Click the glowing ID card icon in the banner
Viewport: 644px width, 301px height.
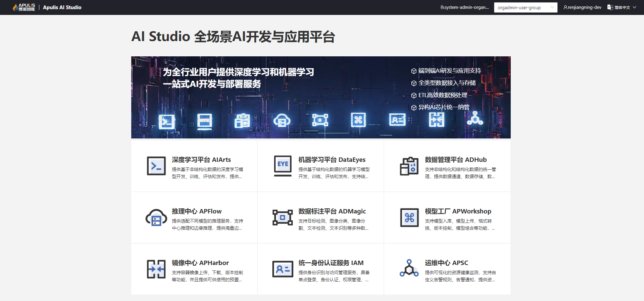tap(397, 120)
